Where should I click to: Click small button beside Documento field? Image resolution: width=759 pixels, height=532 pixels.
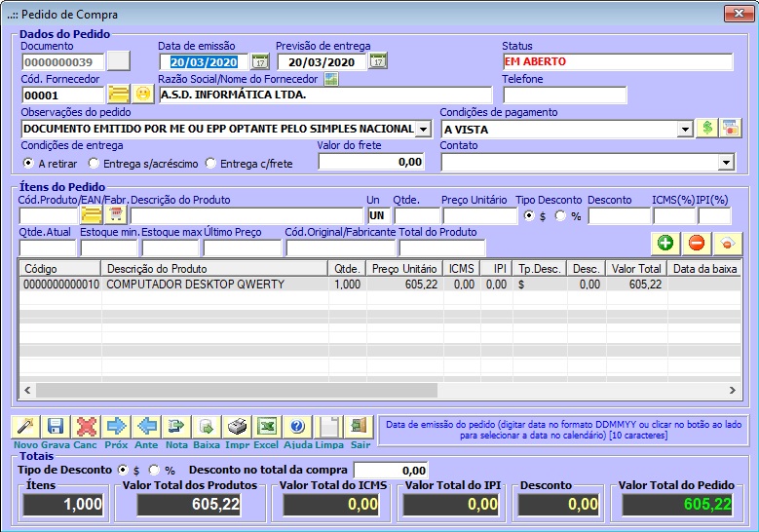tap(118, 61)
